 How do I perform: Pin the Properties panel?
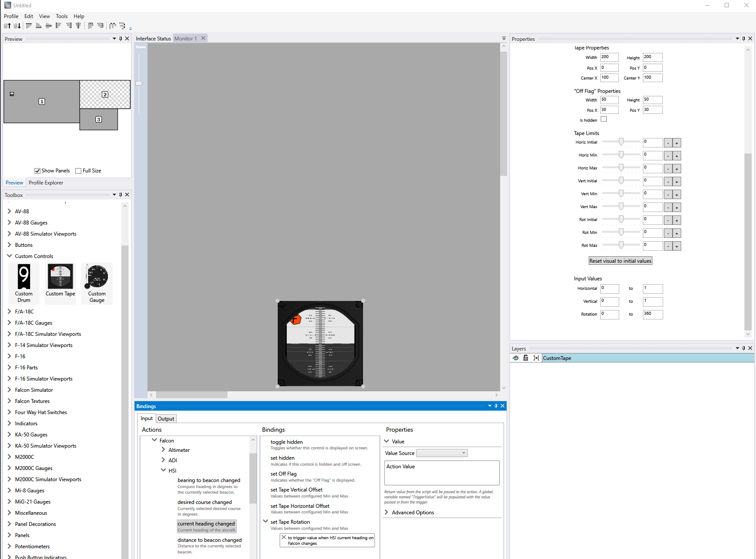pos(744,39)
